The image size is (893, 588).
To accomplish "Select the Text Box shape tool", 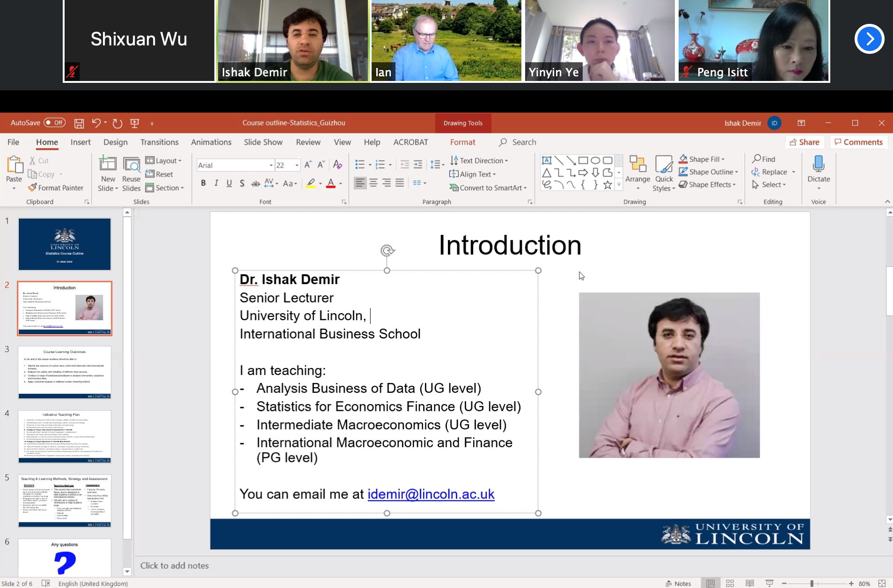I will 547,160.
